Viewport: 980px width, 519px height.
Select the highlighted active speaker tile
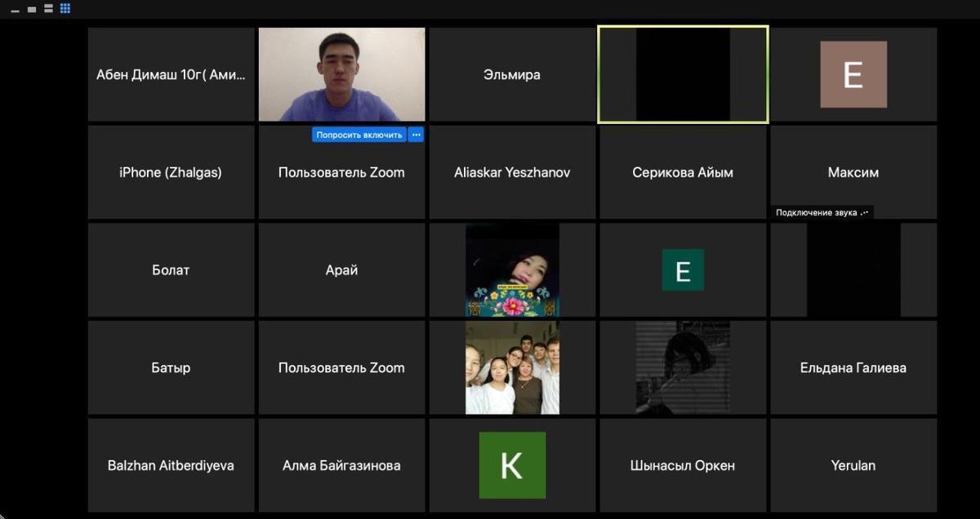click(x=683, y=74)
